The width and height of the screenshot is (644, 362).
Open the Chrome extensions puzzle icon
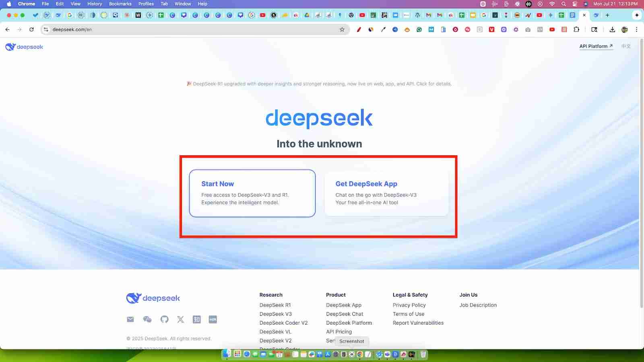pos(576,29)
